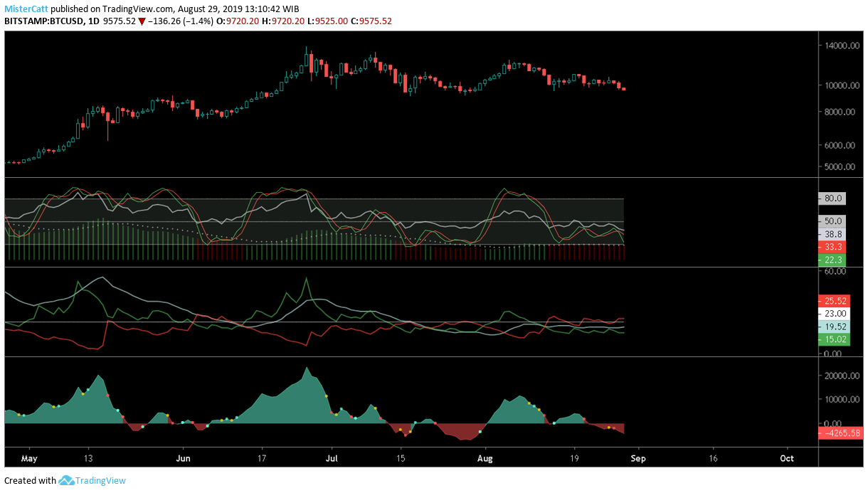The height and width of the screenshot is (493, 868).
Task: Click the red −4265.58 value tag
Action: [842, 433]
